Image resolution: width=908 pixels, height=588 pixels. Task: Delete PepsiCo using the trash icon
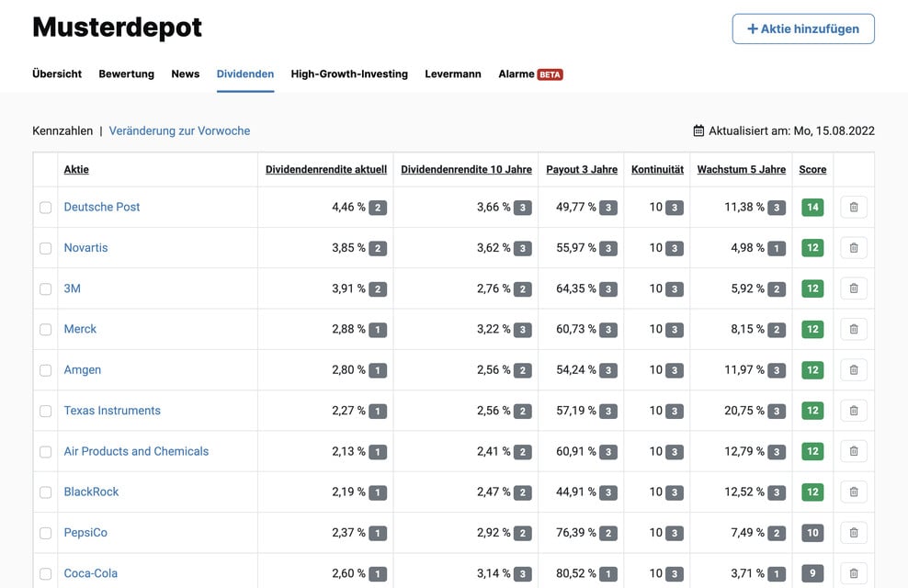coord(854,533)
